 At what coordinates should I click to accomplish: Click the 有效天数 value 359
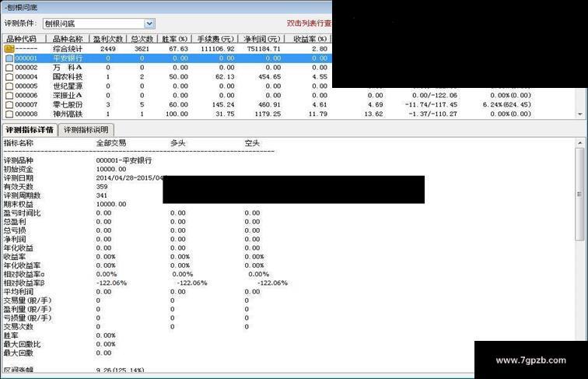102,187
